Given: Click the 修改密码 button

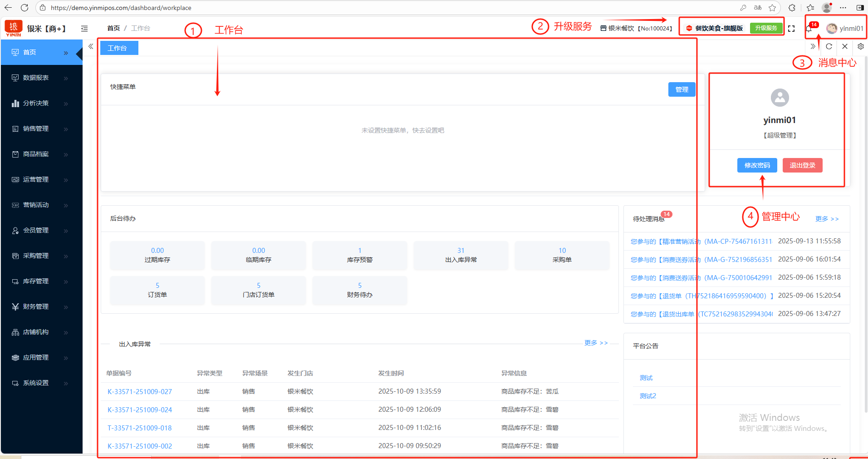Looking at the screenshot, I should click(757, 165).
